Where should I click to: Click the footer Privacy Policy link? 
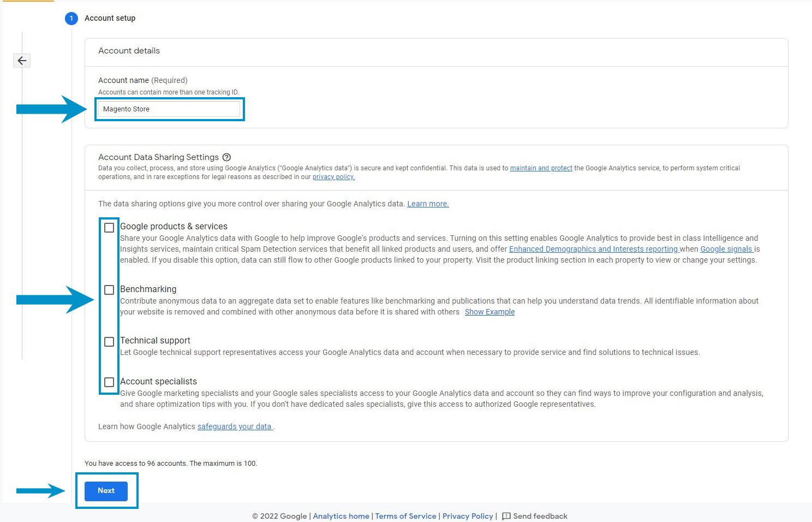pyautogui.click(x=468, y=516)
